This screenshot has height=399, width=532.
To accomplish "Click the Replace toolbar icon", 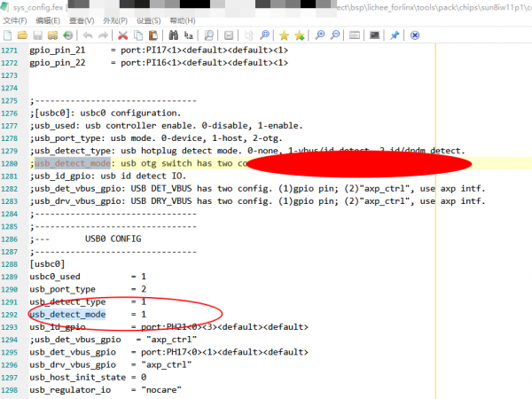I will 188,35.
